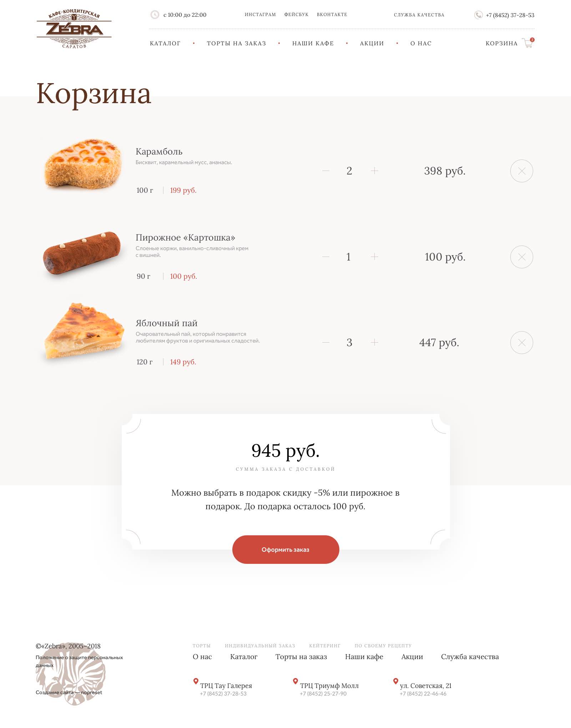
Task: Decrease Карамболь quantity with minus icon
Action: [x=325, y=171]
